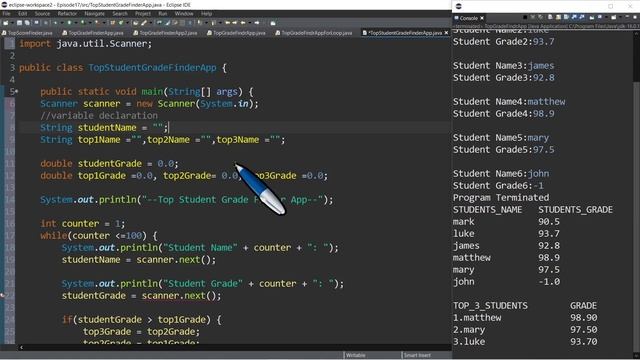Viewport: 640px width, 360px height.
Task: Open the New icon's dropdown arrow
Action: (12, 23)
